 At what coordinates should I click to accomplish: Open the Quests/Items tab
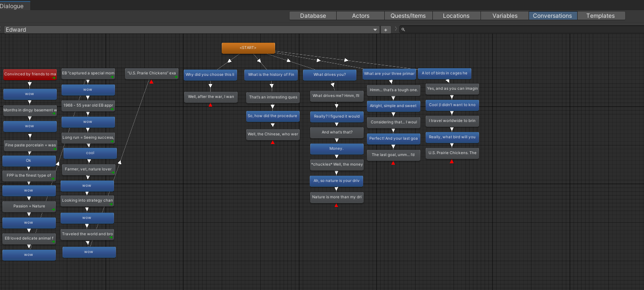pos(408,16)
